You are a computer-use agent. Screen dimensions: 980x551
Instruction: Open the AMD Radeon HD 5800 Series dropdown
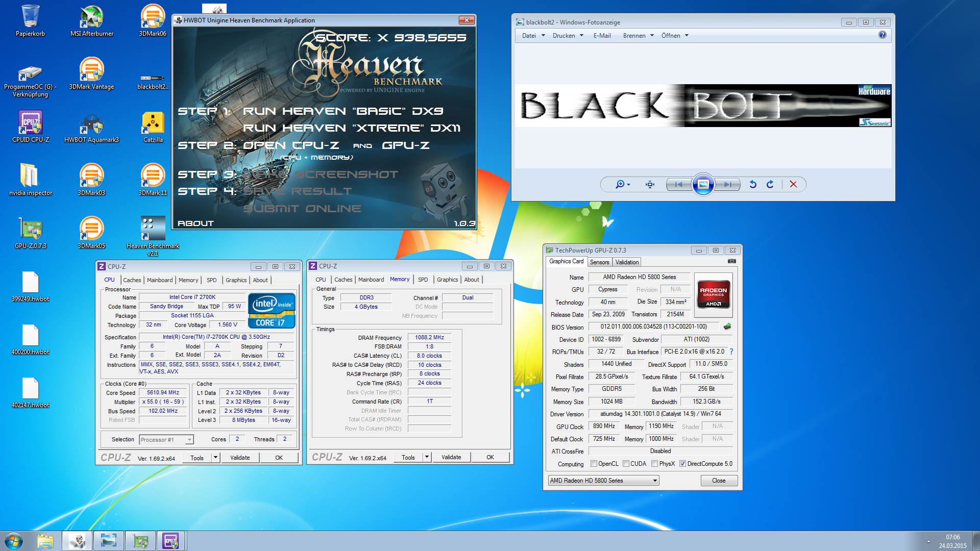tap(603, 481)
